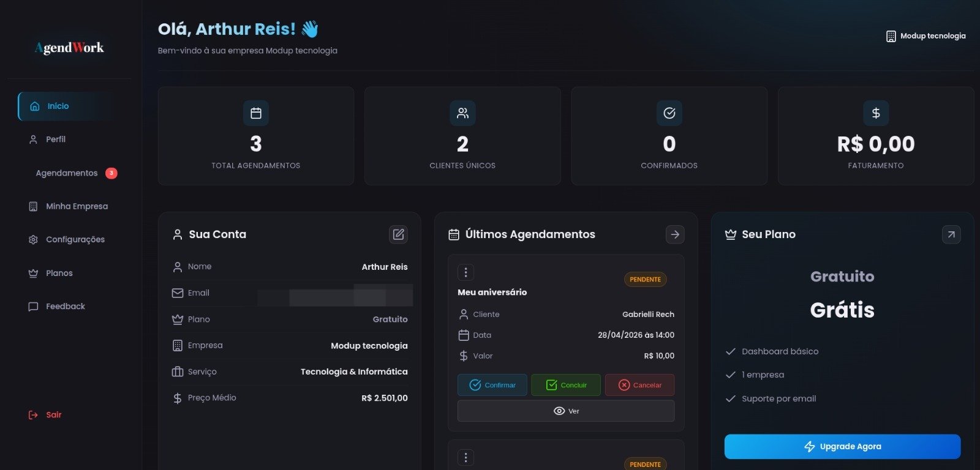Viewport: 980px width, 470px height.
Task: Click the Clientes Únicos card
Action: coord(462,136)
